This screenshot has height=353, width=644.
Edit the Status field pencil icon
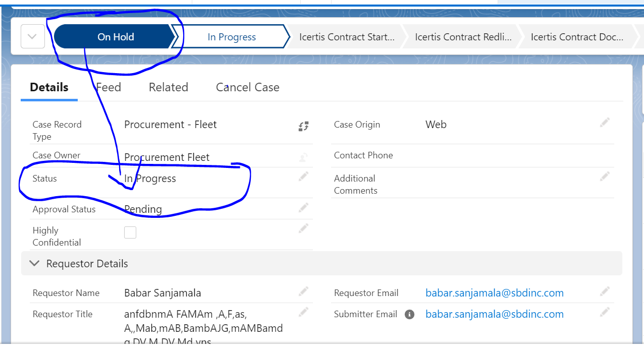pos(303,176)
